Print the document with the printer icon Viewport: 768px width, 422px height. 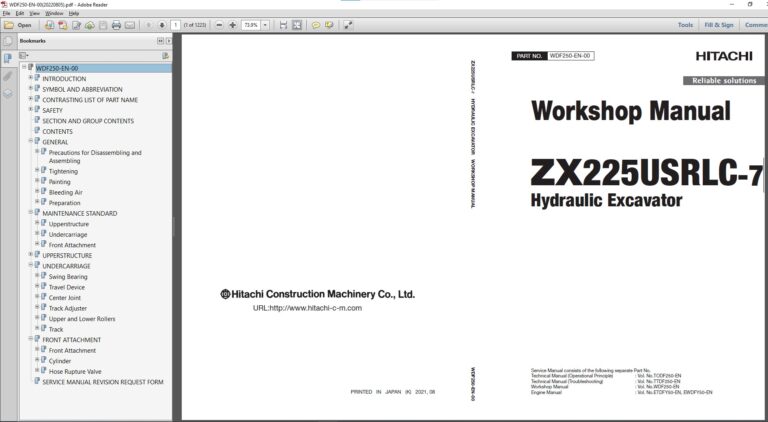point(116,25)
